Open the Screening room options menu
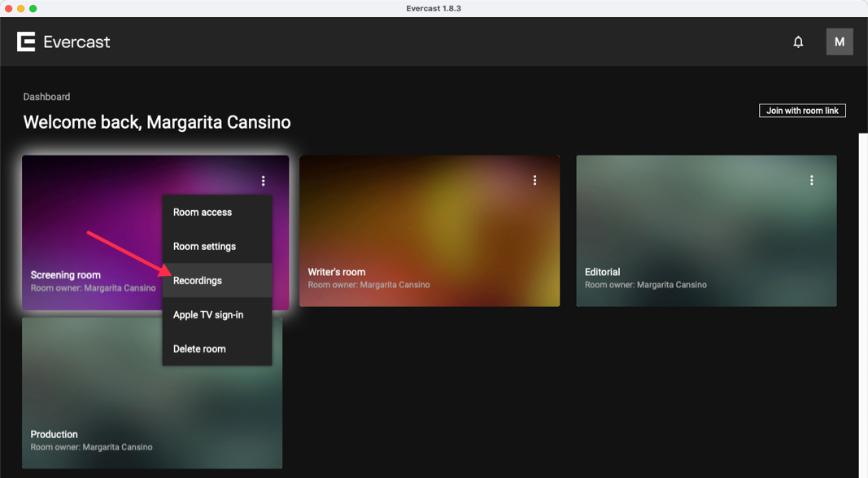 click(264, 181)
